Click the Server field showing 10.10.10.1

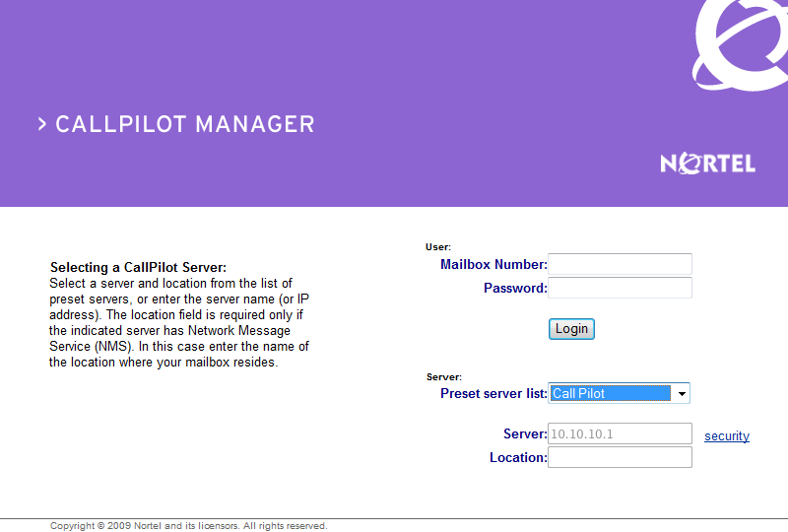click(620, 433)
